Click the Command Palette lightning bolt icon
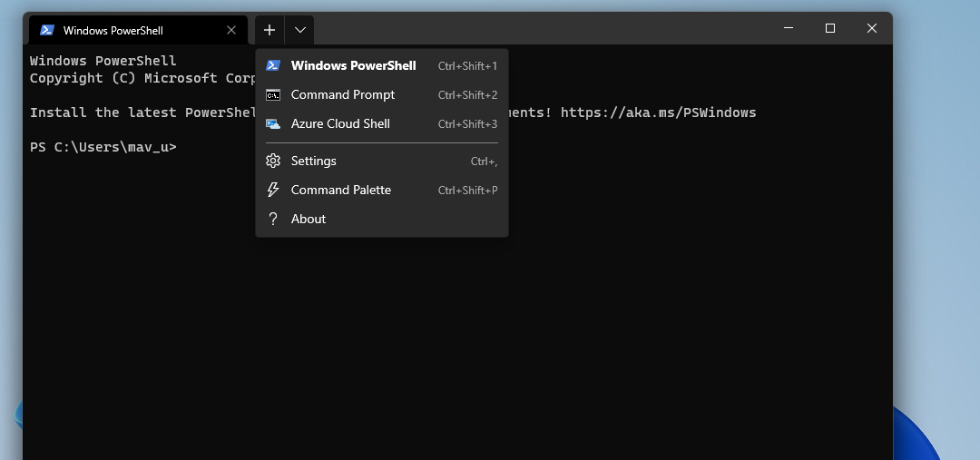 pos(272,190)
